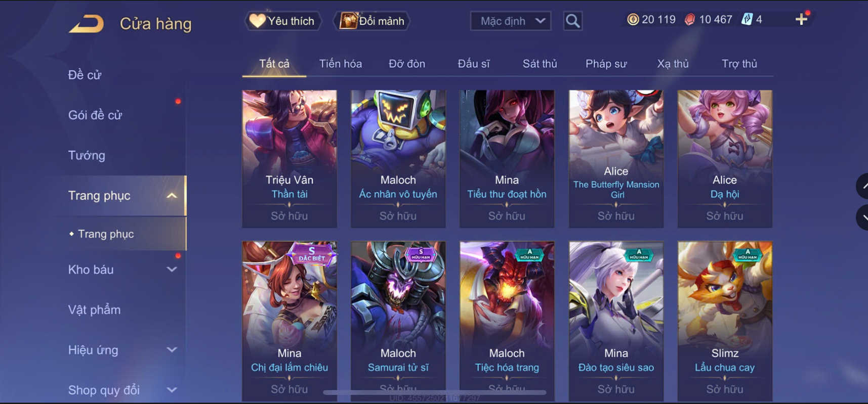This screenshot has width=868, height=404.
Task: Expand the Hiệu ứng sidebar section
Action: click(x=172, y=350)
